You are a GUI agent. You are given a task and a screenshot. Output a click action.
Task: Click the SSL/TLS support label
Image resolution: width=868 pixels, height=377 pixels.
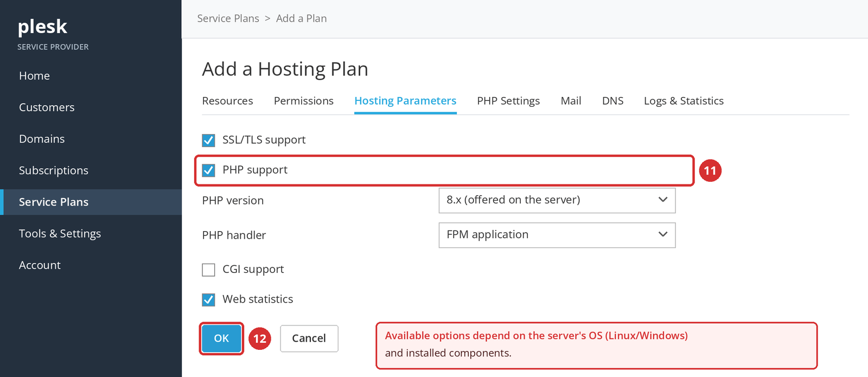coord(264,140)
